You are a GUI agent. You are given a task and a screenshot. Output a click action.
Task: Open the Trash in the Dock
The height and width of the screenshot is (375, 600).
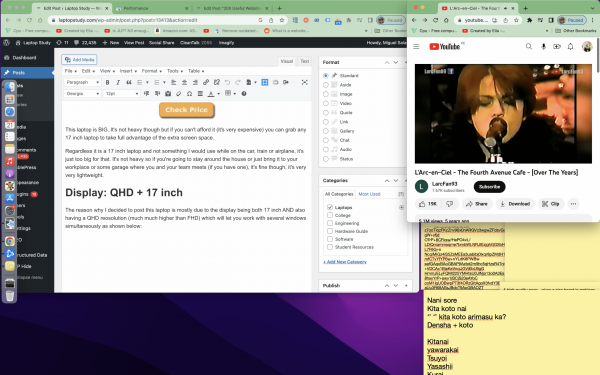click(x=10, y=296)
